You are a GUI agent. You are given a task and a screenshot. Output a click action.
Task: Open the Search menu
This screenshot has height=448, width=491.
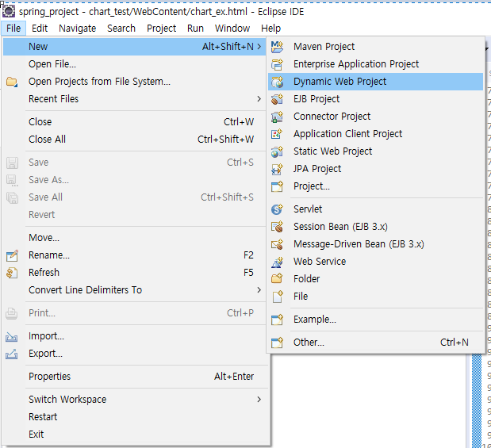click(121, 29)
